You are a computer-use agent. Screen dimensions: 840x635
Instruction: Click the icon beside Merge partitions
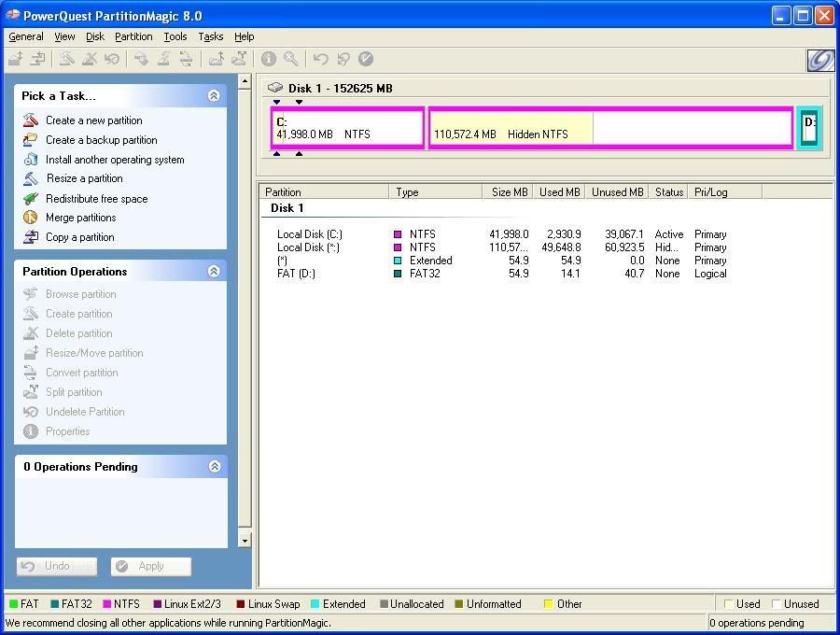click(31, 217)
